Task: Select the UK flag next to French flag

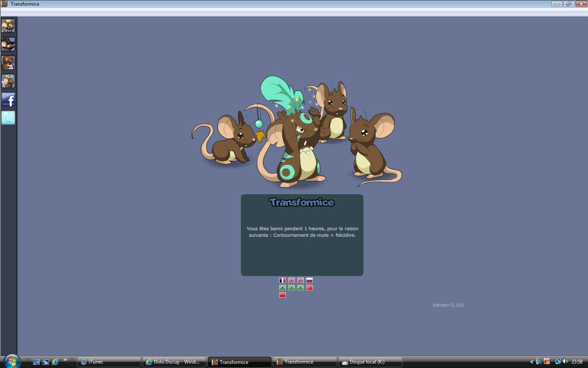Action: click(x=292, y=280)
